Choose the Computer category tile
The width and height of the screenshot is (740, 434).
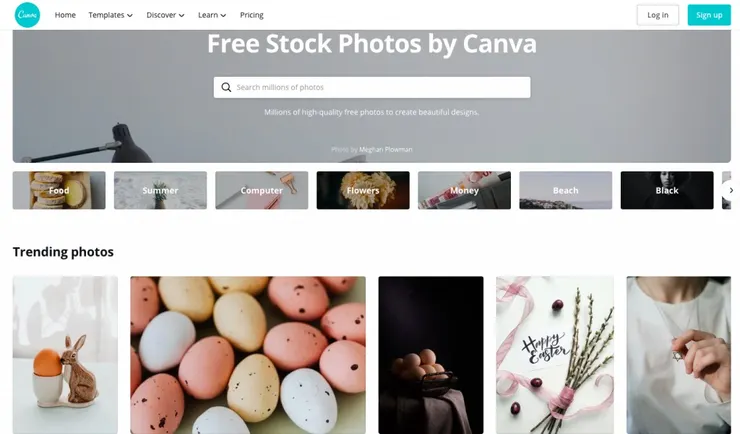click(x=261, y=190)
